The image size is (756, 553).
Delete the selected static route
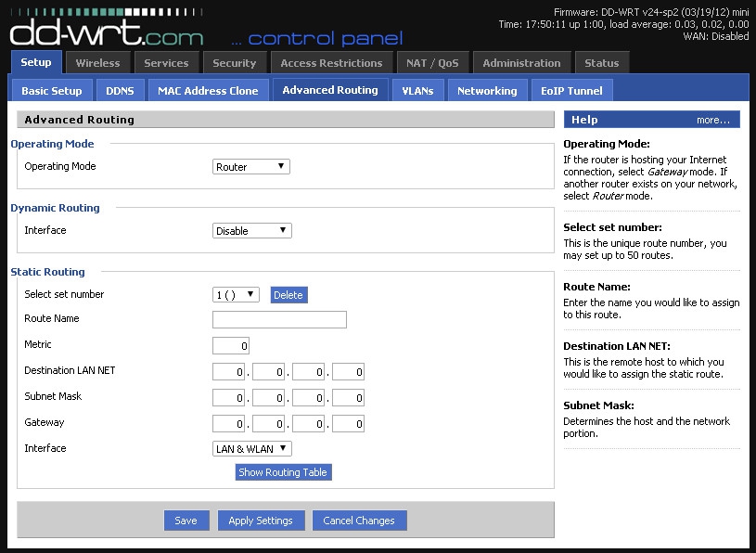point(288,295)
